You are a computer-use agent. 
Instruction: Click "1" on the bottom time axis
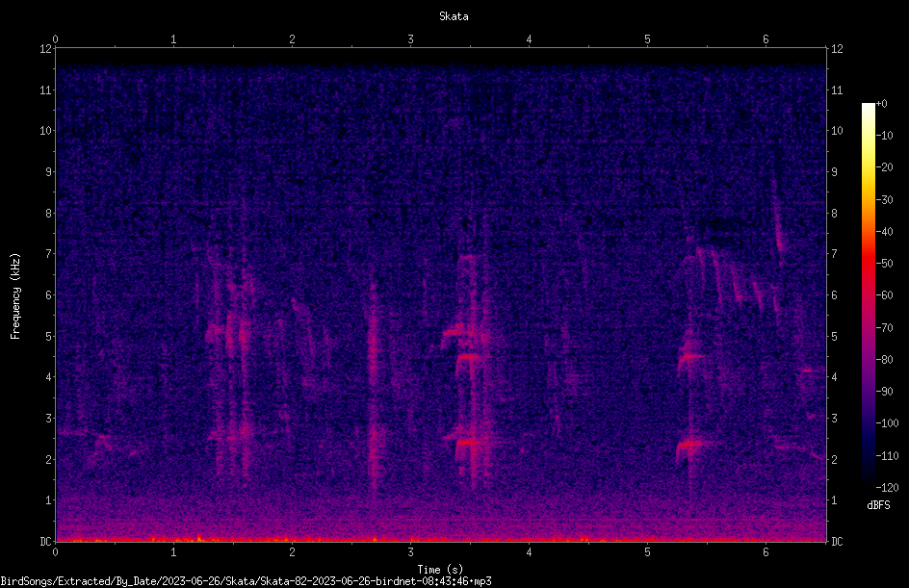click(173, 552)
